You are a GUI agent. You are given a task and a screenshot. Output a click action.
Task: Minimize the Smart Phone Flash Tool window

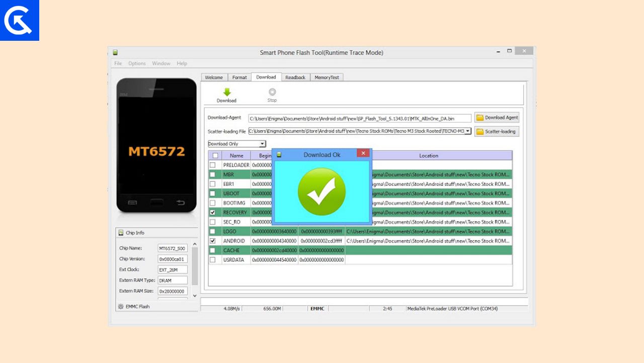pyautogui.click(x=498, y=51)
